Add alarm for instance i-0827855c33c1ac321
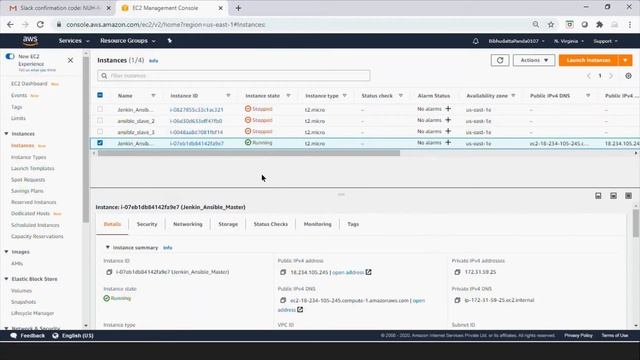The height and width of the screenshot is (360, 640). (x=448, y=109)
